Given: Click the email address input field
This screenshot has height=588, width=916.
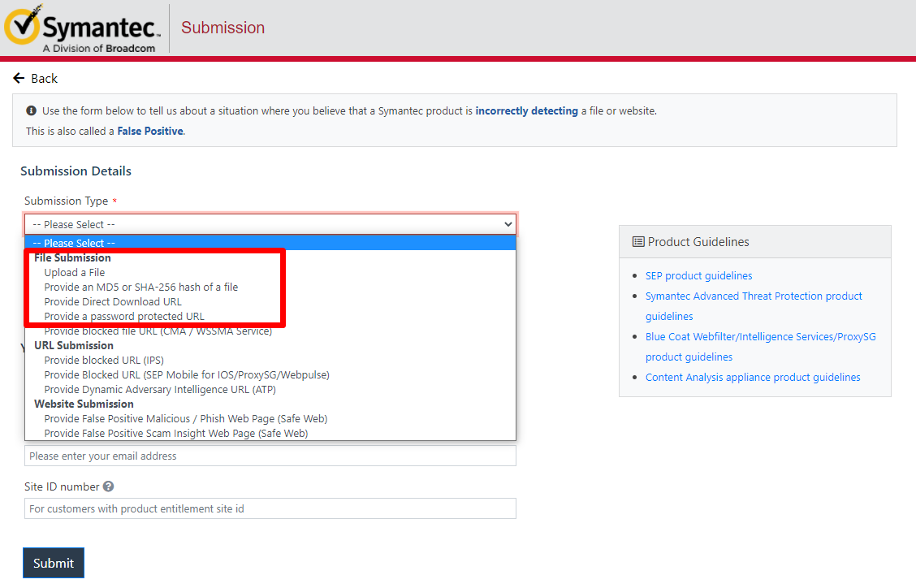Looking at the screenshot, I should pos(270,456).
